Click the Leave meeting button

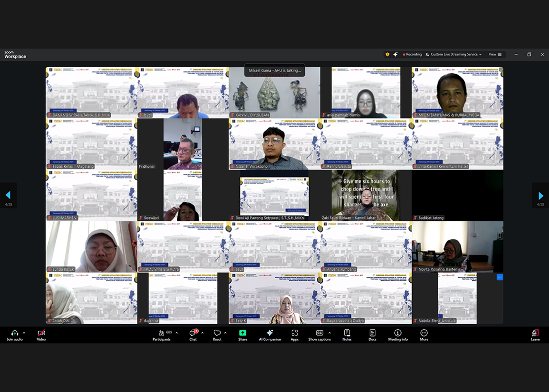click(535, 333)
